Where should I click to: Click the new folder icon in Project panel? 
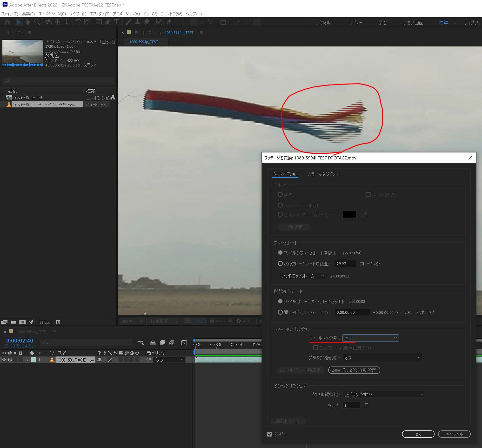click(13, 322)
